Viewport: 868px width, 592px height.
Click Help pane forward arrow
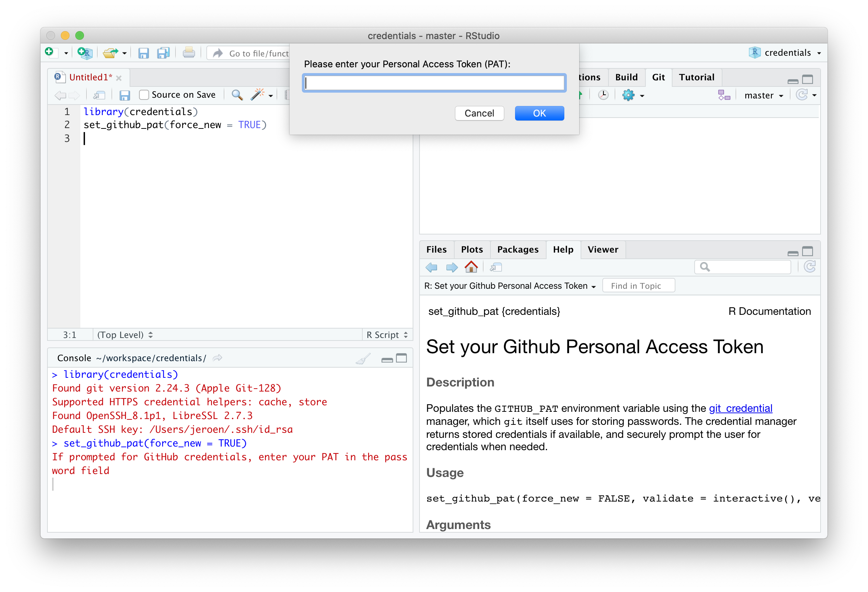[452, 267]
